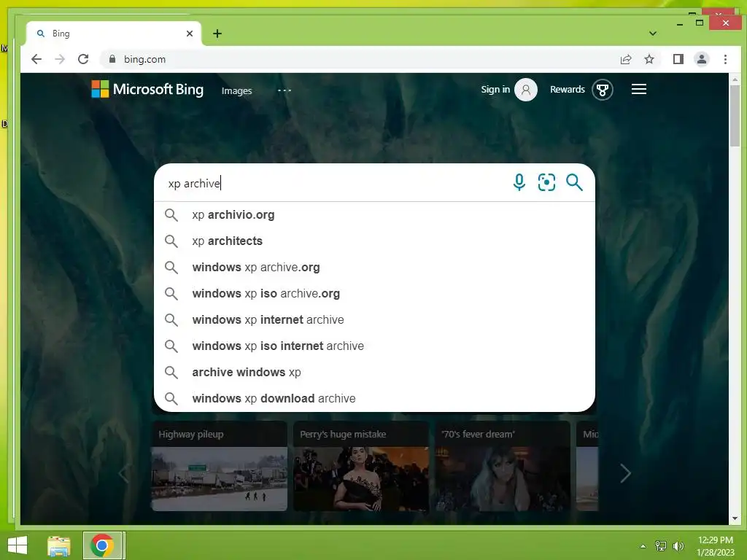Click the lock site info icon
747x560 pixels.
(112, 59)
